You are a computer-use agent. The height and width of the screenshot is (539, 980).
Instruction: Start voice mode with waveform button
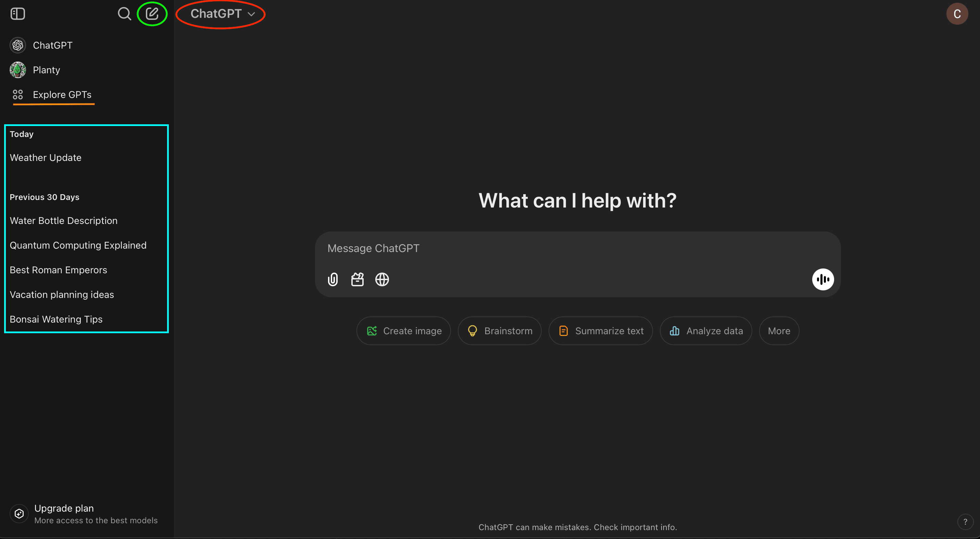tap(822, 279)
